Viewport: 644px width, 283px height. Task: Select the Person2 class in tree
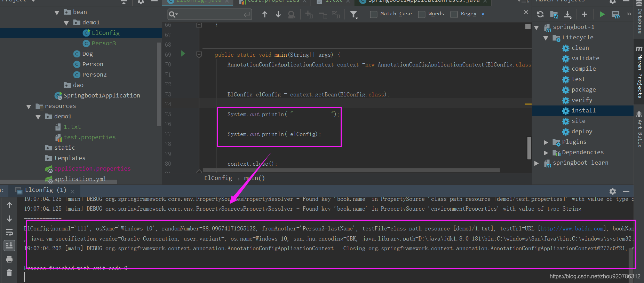tap(94, 74)
